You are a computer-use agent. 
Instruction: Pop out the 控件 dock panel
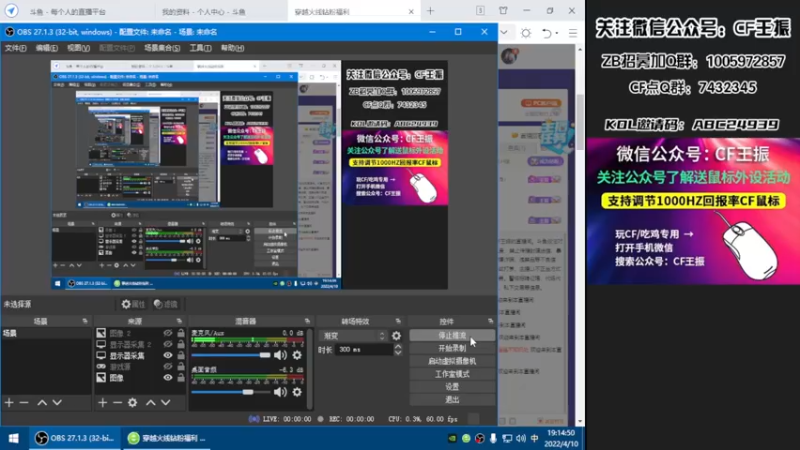490,321
